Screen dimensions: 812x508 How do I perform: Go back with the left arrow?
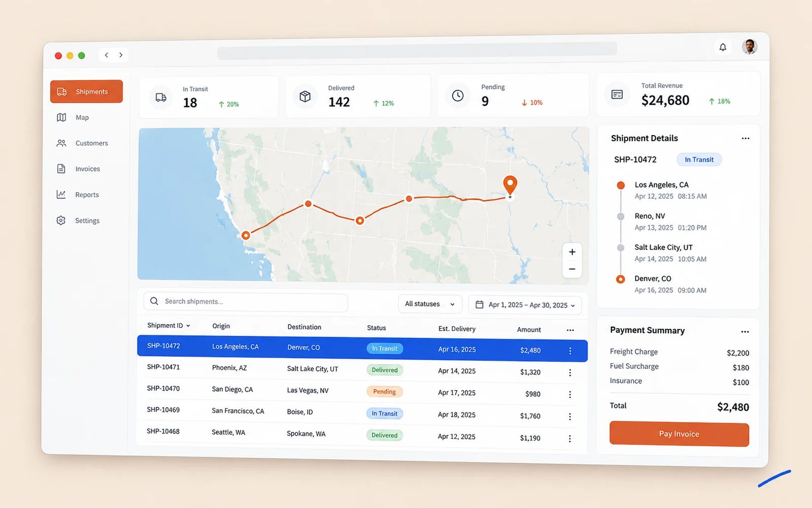coord(107,55)
